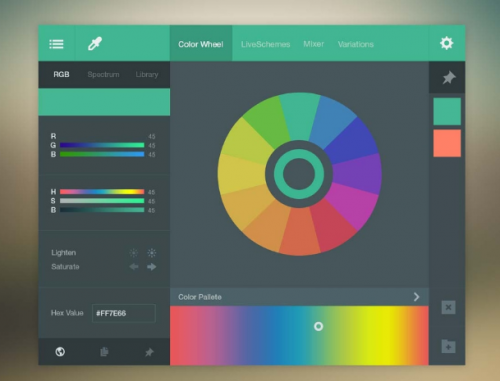Switch to the Spectrum tab

coord(103,75)
